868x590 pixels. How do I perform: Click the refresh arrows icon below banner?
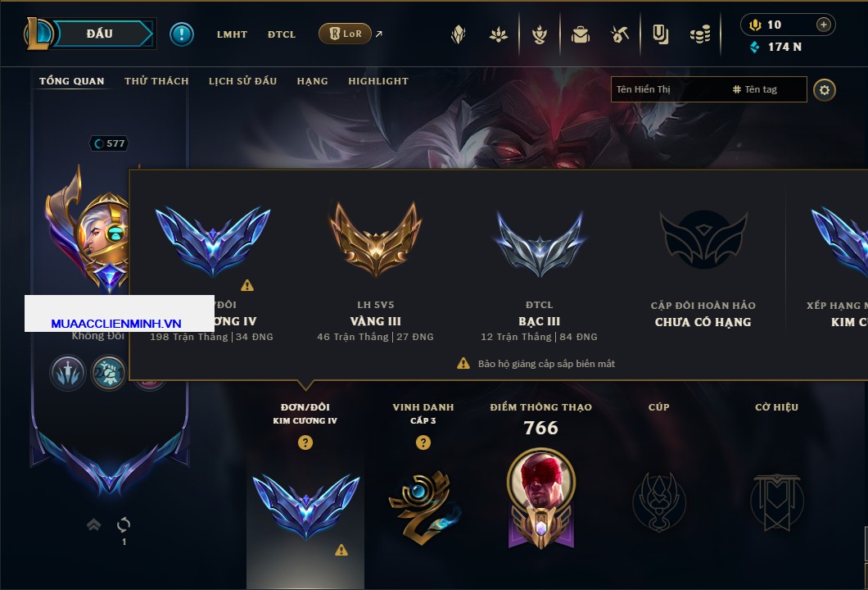pyautogui.click(x=124, y=524)
